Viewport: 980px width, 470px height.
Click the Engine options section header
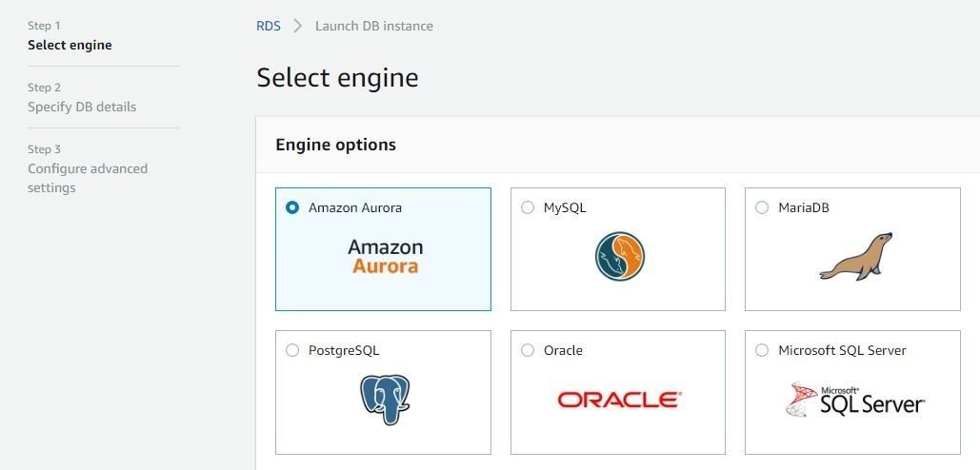pyautogui.click(x=335, y=145)
